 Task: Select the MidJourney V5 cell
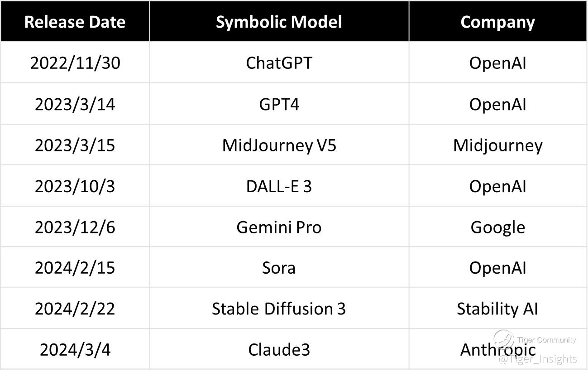click(279, 145)
